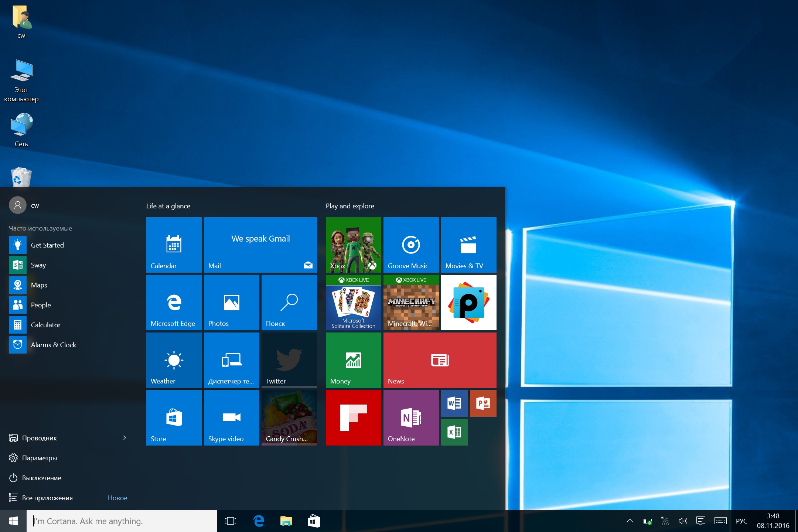Open Action Center notifications icon
The height and width of the screenshot is (532, 798).
tap(700, 521)
